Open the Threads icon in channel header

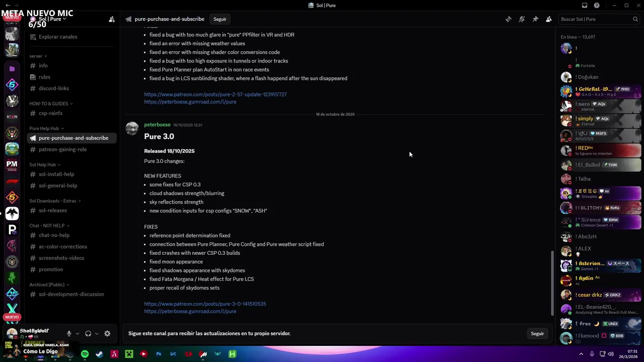pos(508,19)
